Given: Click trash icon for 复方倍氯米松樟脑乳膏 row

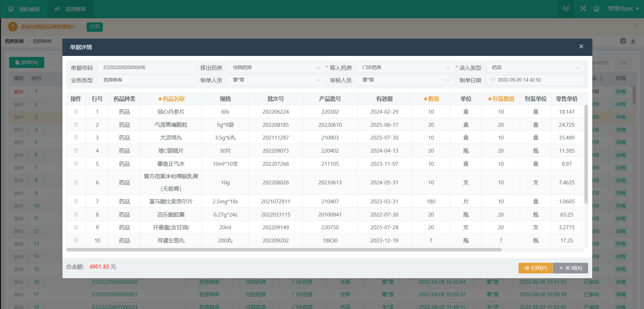Looking at the screenshot, I should point(76,182).
